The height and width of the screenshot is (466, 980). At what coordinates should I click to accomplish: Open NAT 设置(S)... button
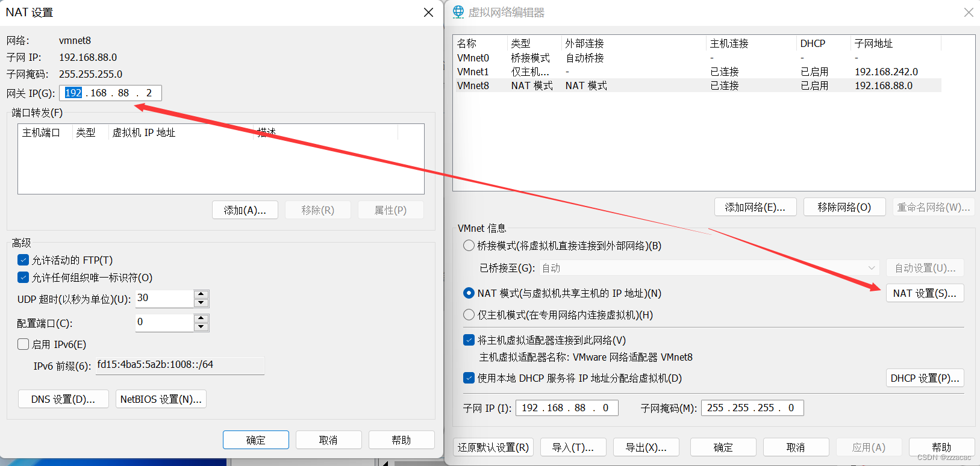coord(925,293)
